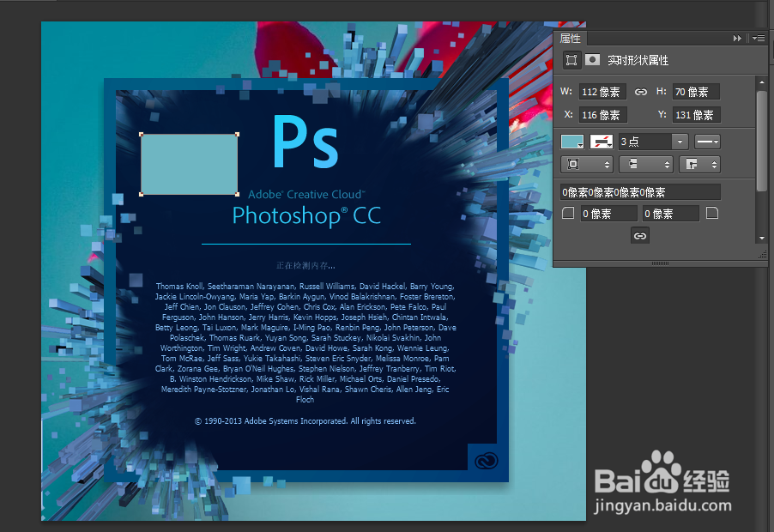Click the rectangle's bottom-left transform handle

click(x=142, y=195)
